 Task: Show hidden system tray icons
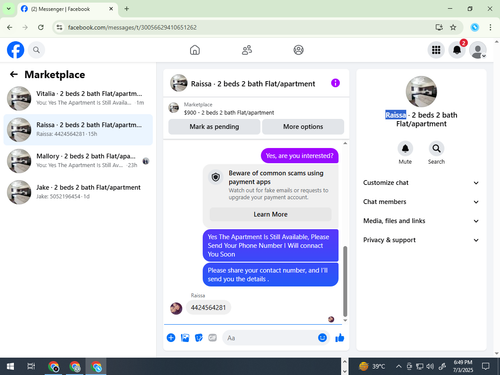398,367
